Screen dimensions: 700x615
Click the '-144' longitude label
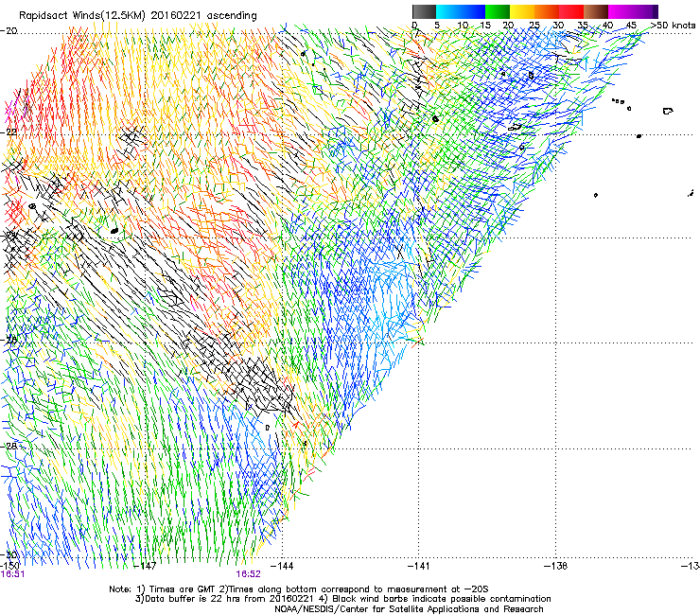click(282, 566)
